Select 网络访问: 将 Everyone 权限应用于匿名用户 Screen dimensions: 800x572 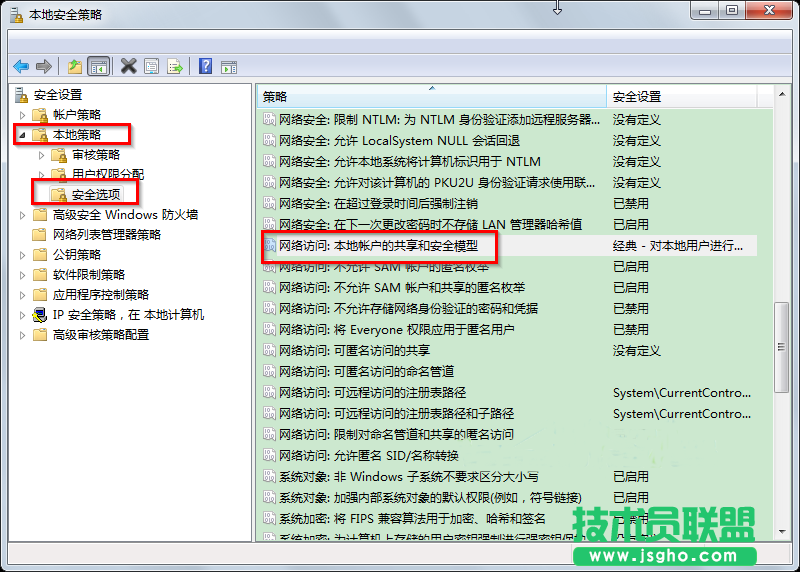396,330
